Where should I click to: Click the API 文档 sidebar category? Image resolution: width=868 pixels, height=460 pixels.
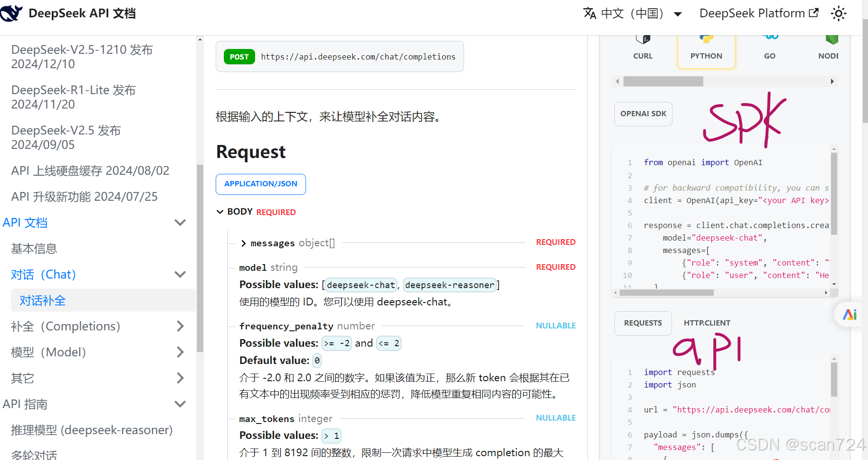click(x=25, y=222)
